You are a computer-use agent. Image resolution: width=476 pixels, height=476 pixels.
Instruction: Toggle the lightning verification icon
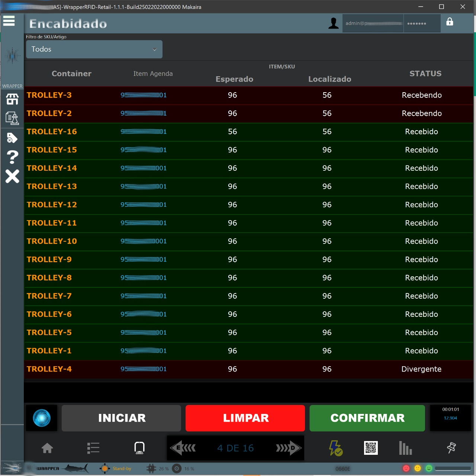point(335,448)
